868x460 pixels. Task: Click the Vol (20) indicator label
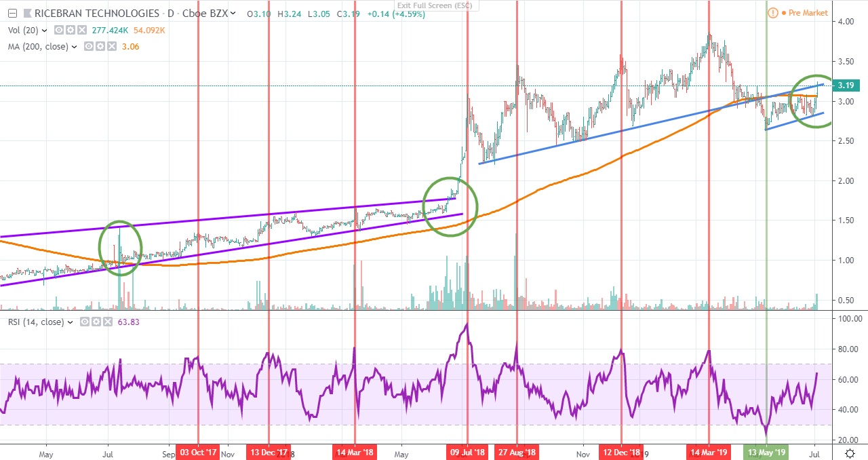22,31
